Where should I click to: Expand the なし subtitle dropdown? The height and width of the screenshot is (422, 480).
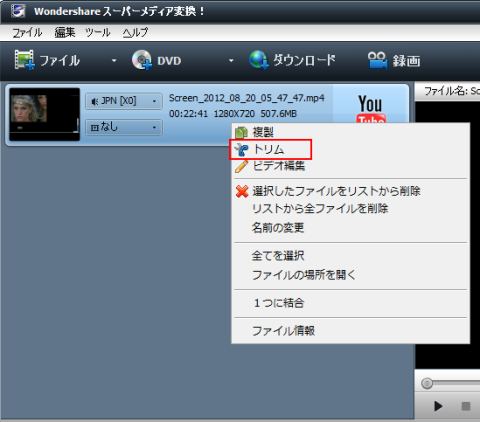[124, 127]
